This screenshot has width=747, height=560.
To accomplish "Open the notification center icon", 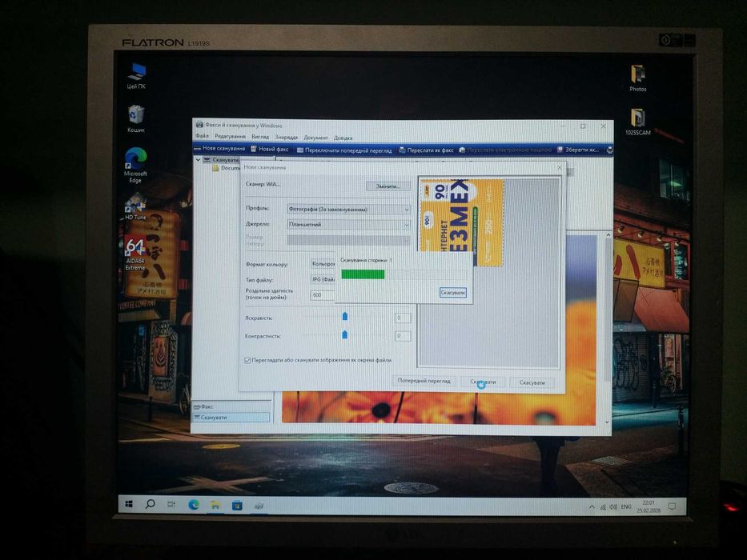I will pyautogui.click(x=673, y=506).
